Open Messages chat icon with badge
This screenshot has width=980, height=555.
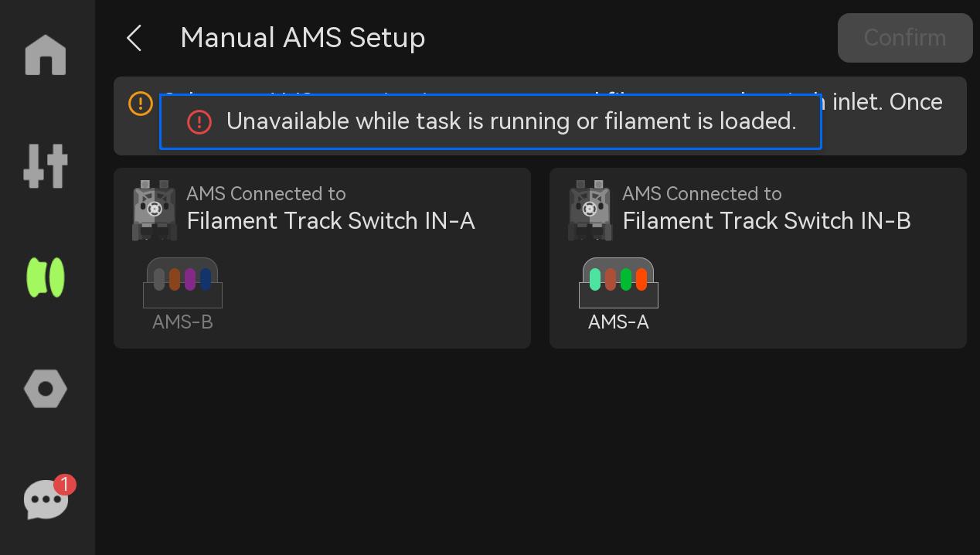[46, 499]
